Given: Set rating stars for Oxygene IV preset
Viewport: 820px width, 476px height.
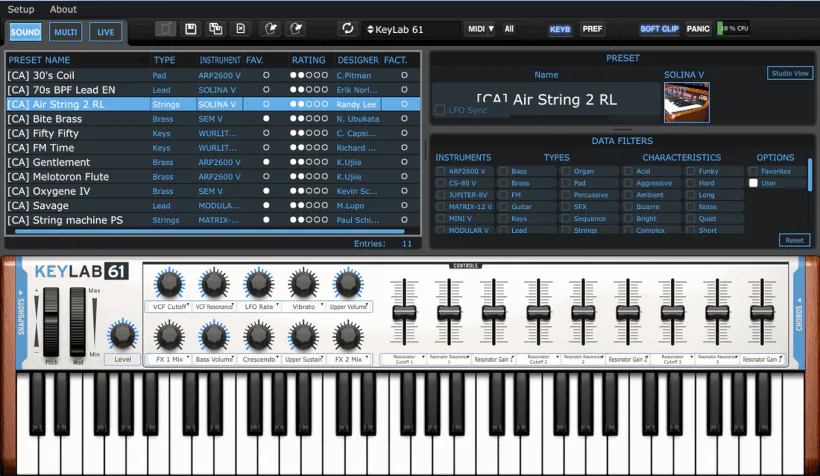Looking at the screenshot, I should coord(309,191).
